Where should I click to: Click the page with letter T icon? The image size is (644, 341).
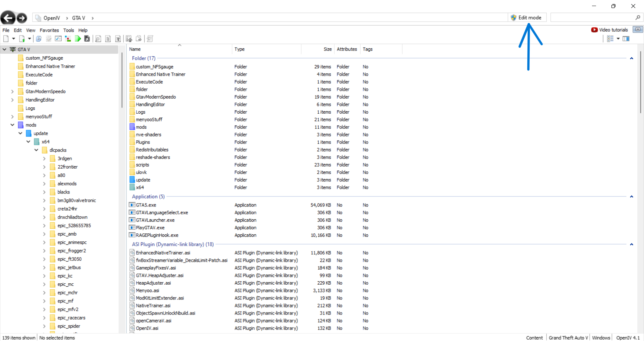click(x=118, y=39)
